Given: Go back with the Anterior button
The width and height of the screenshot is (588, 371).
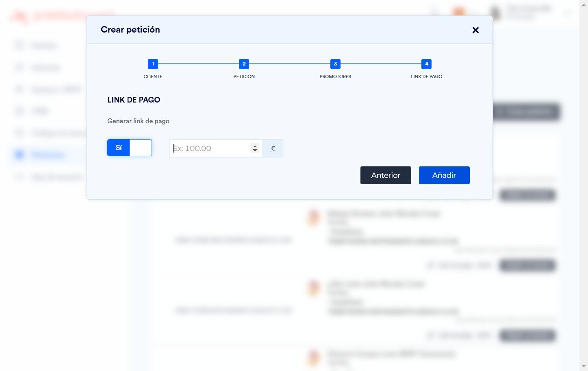Looking at the screenshot, I should [x=386, y=175].
